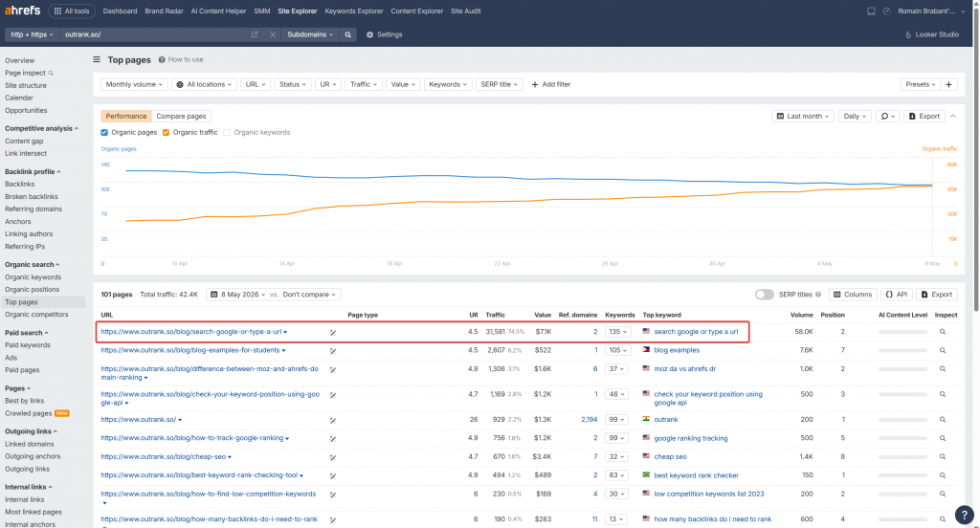Select the Performance tab
The image size is (980, 528).
tap(126, 117)
